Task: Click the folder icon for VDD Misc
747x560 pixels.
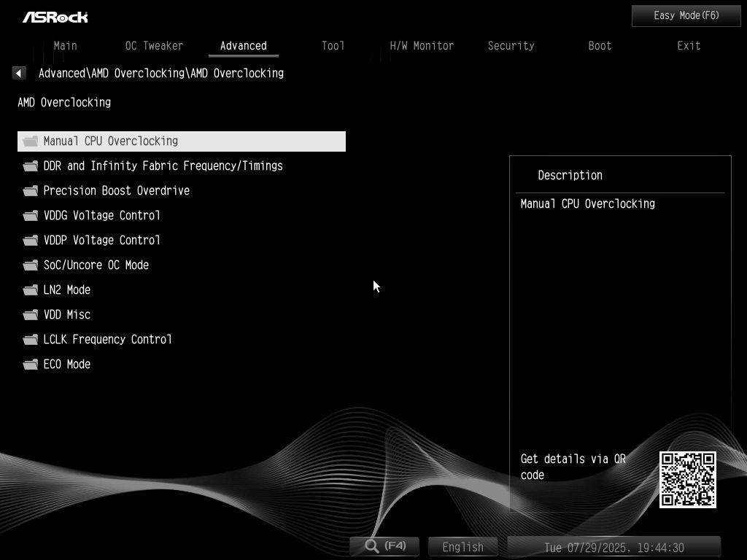Action: 31,314
